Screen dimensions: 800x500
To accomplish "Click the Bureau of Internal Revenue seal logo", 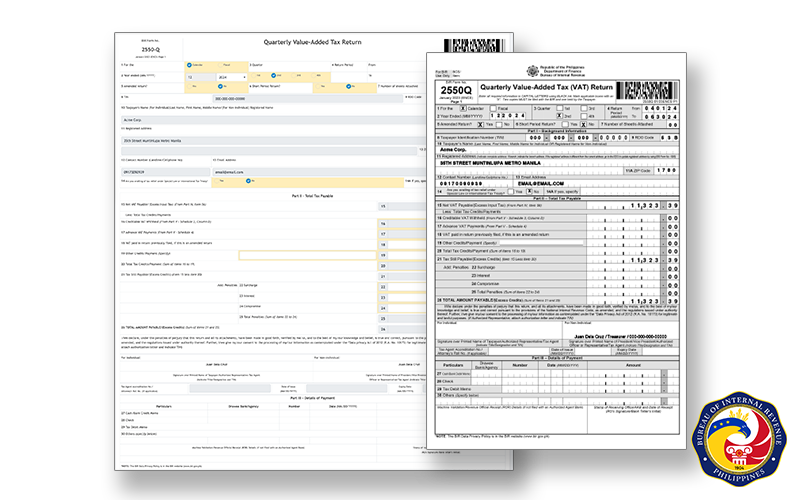I will pyautogui.click(x=739, y=439).
